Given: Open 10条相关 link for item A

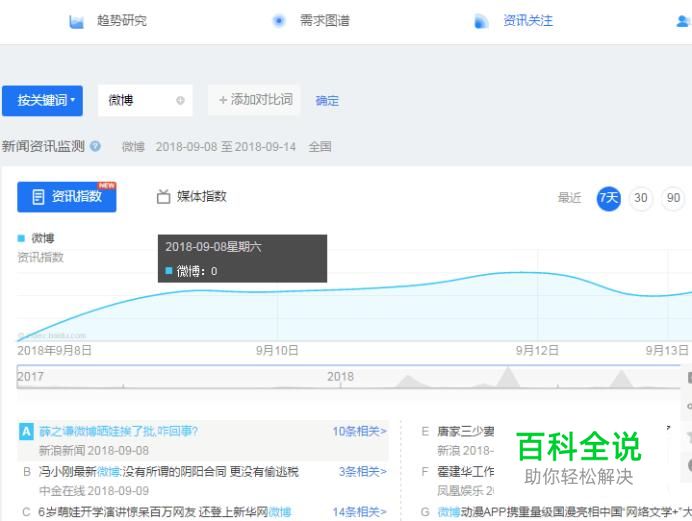Looking at the screenshot, I should (x=359, y=431).
